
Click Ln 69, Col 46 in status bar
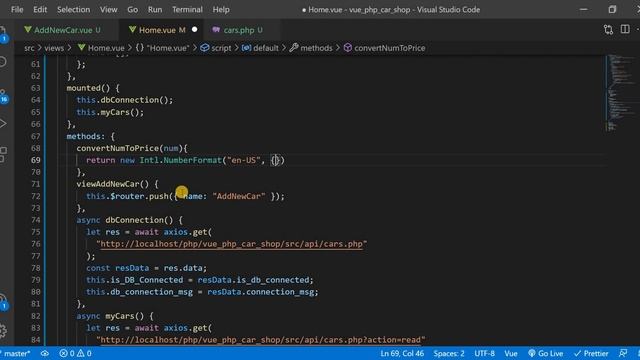402,353
